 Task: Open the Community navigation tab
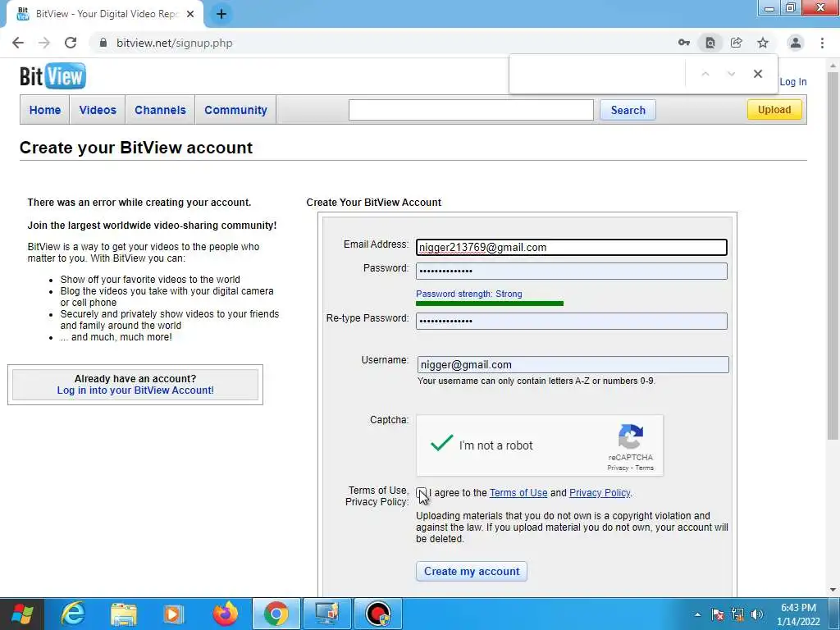coord(235,110)
